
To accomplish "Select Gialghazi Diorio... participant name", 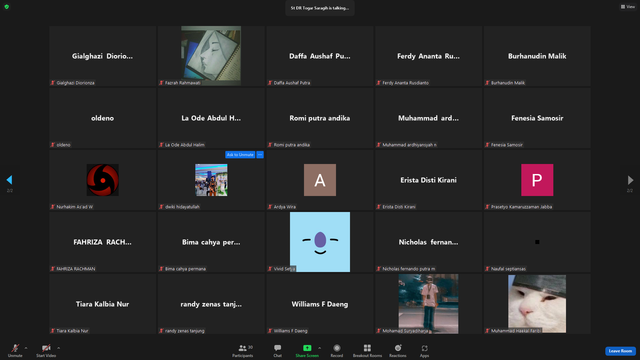I will click(102, 56).
